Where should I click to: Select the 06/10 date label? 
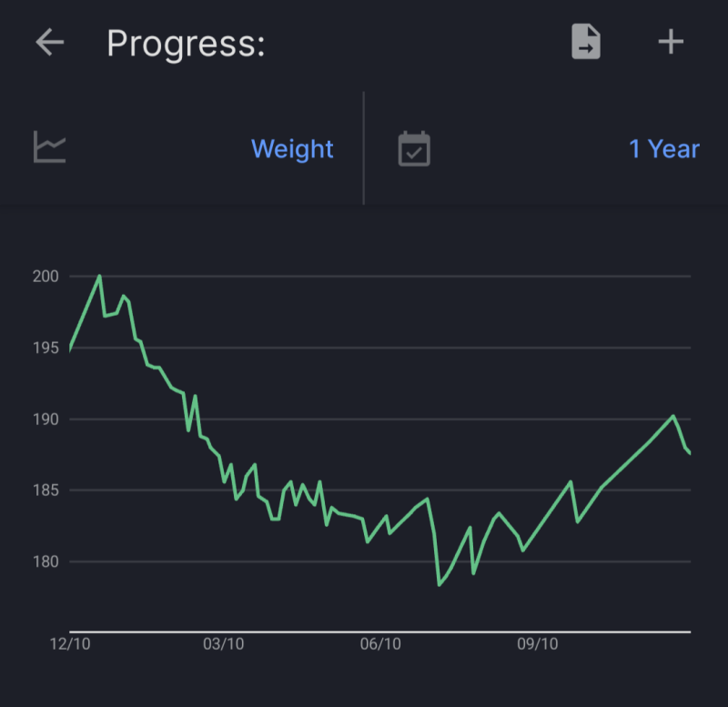pos(380,644)
